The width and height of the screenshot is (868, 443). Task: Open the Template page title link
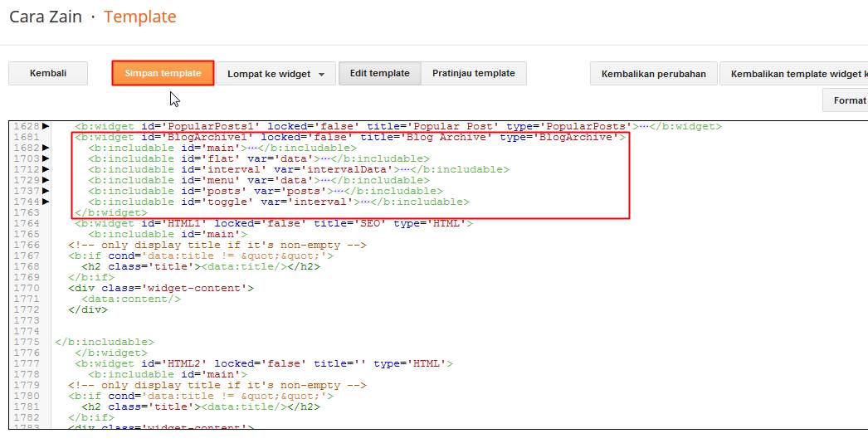coord(140,17)
